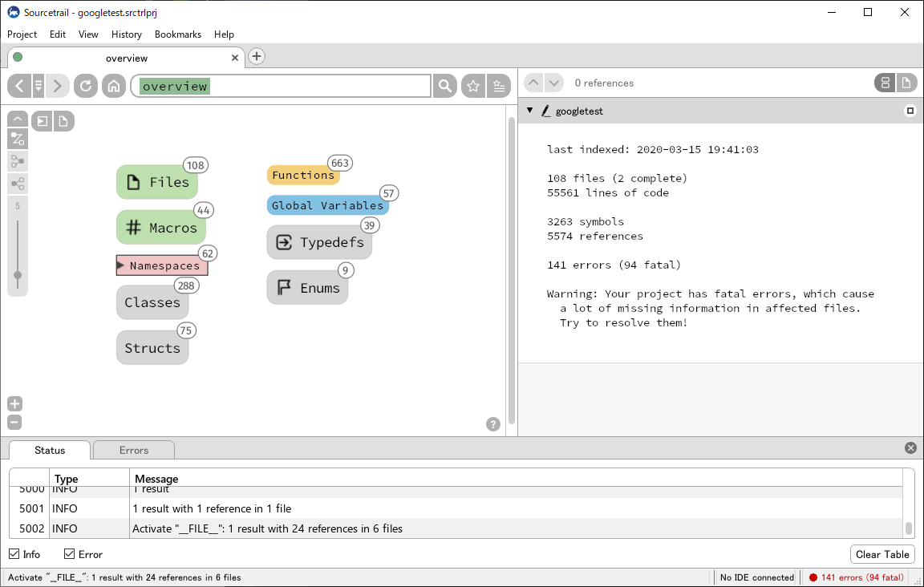The width and height of the screenshot is (924, 587).
Task: Click the search field containing overview
Action: pyautogui.click(x=281, y=86)
